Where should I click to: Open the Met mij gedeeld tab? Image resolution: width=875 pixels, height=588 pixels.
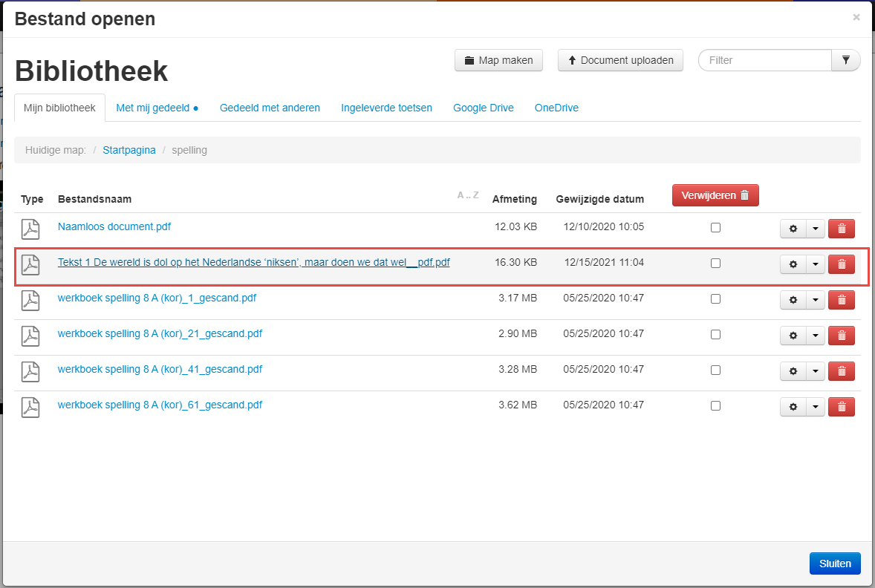[x=157, y=108]
